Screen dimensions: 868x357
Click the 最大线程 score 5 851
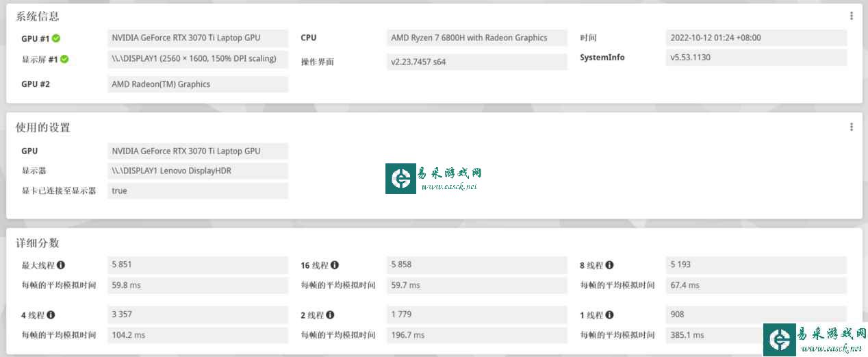198,264
